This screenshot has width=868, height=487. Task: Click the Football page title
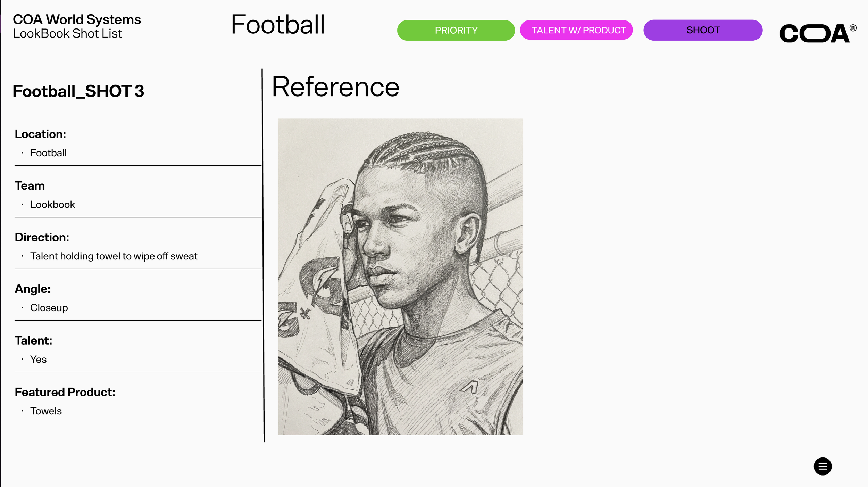pyautogui.click(x=278, y=25)
